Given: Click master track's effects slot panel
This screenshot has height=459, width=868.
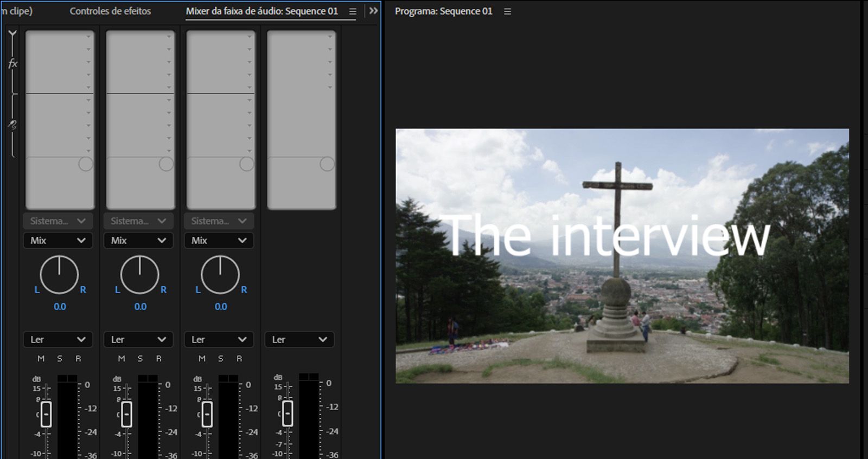Looking at the screenshot, I should pos(301,120).
